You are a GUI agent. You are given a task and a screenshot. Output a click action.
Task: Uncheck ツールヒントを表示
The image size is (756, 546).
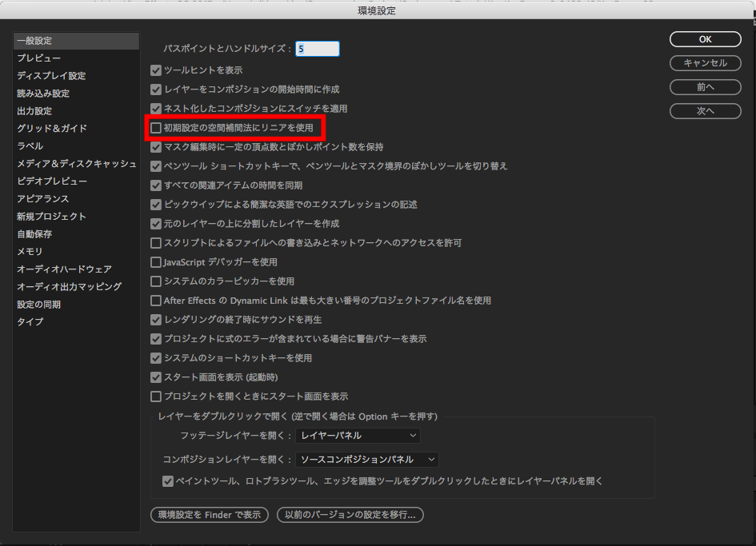coord(156,70)
